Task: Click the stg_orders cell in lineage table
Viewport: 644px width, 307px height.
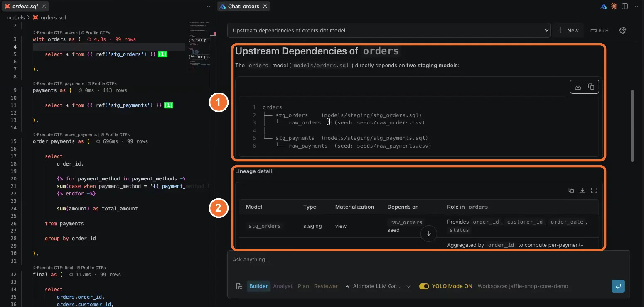Action: (x=265, y=226)
